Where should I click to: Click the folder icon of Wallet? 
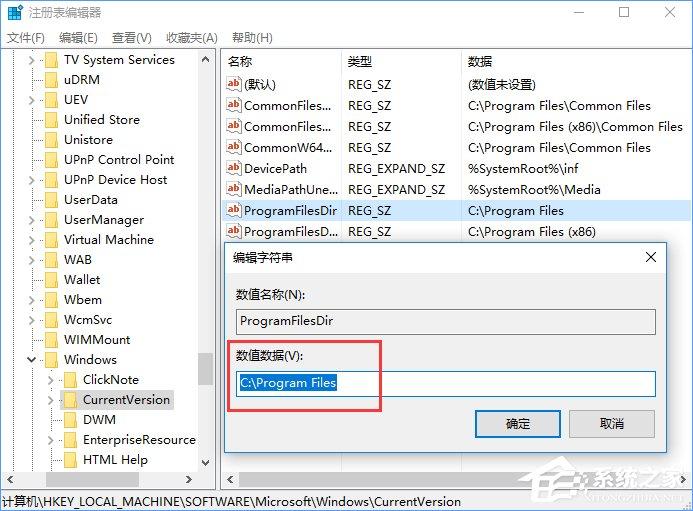point(51,280)
